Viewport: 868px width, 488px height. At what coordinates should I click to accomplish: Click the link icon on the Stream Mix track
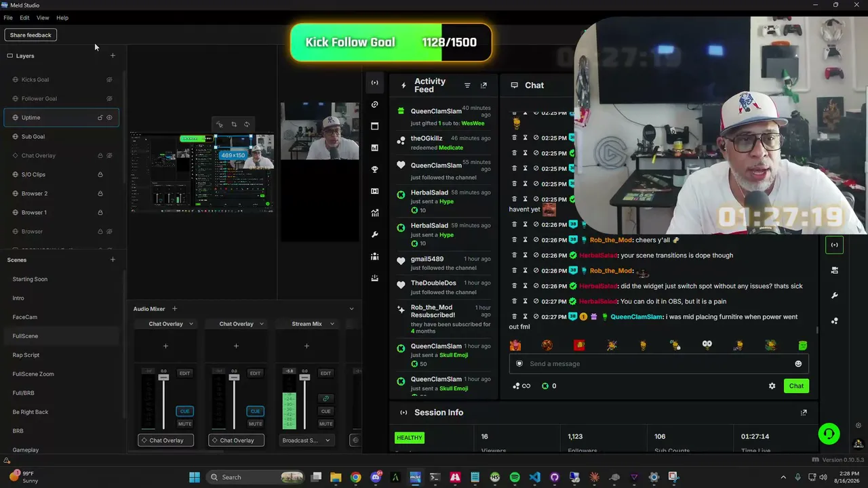(x=325, y=399)
